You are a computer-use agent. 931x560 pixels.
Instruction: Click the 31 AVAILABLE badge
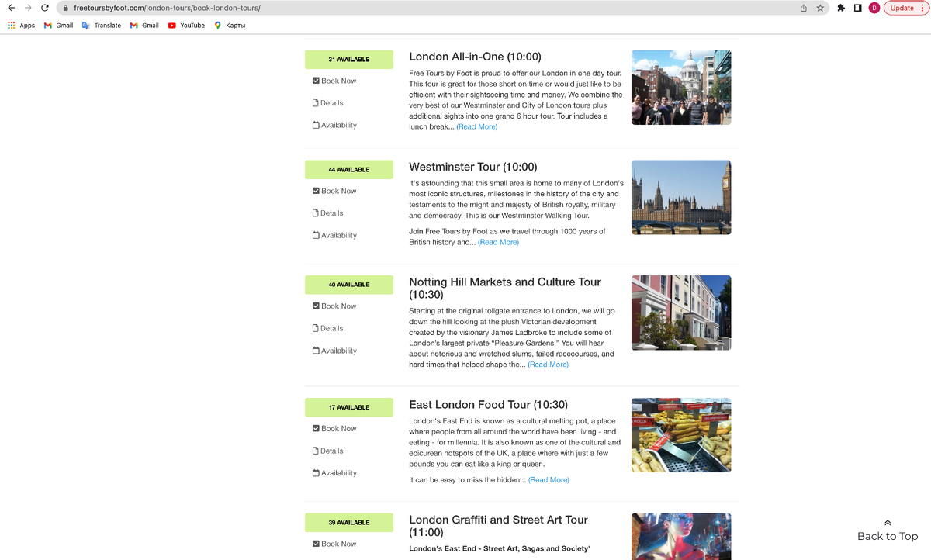point(349,60)
